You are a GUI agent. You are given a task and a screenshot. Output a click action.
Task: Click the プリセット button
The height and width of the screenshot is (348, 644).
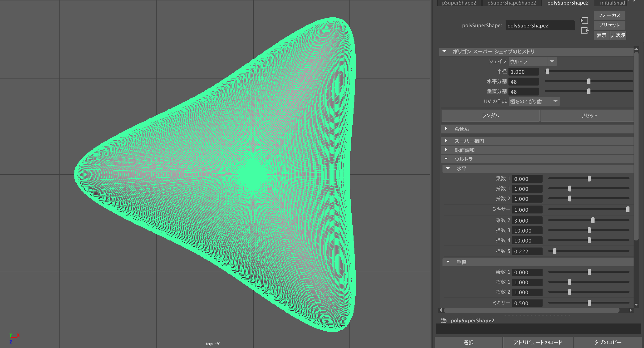609,25
